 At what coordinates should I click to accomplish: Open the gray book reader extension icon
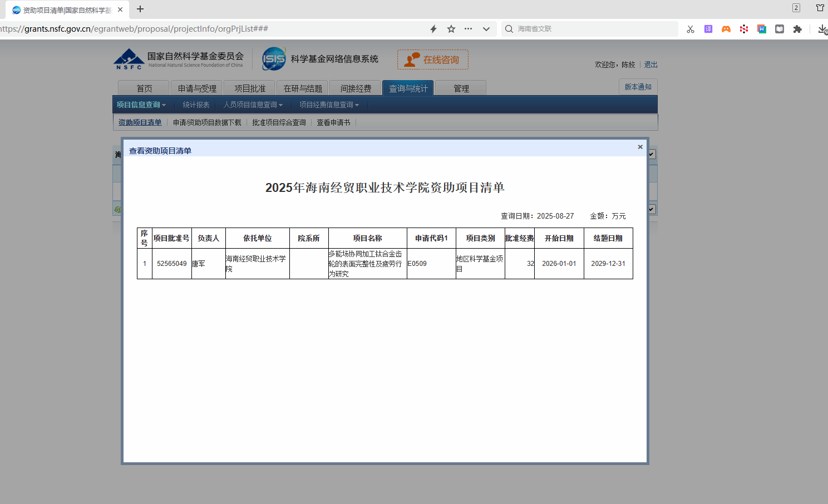pos(780,29)
